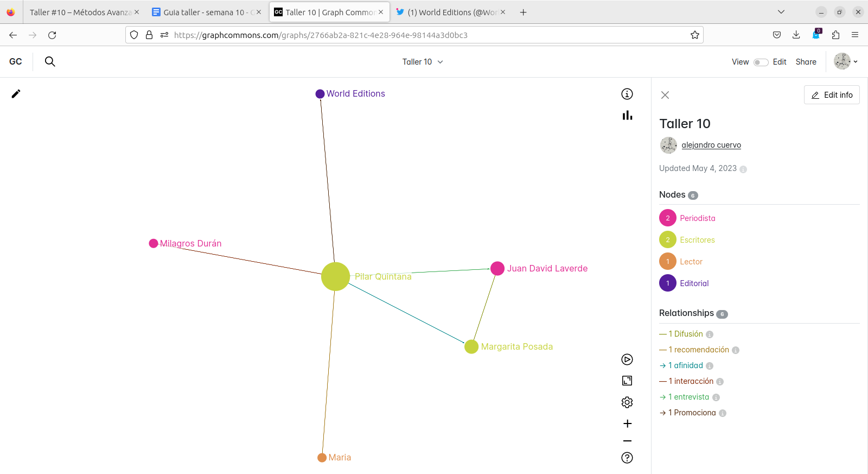Bookmark this page with the star icon
This screenshot has width=868, height=474.
tap(695, 35)
